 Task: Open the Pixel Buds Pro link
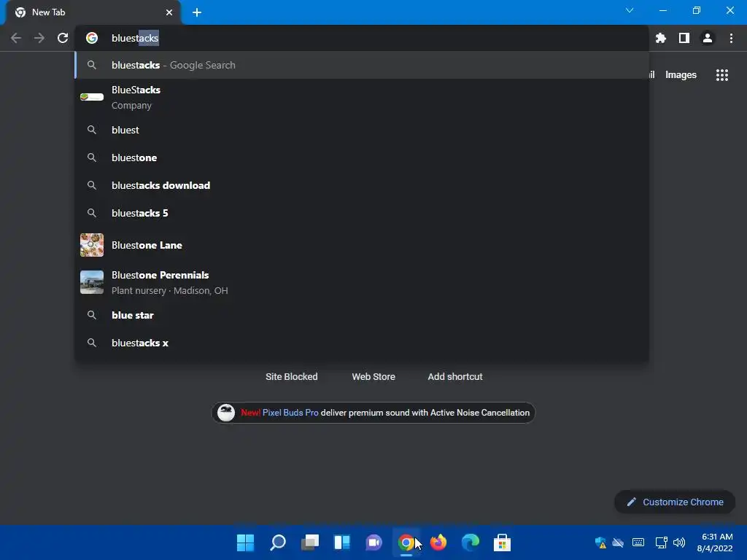[290, 413]
